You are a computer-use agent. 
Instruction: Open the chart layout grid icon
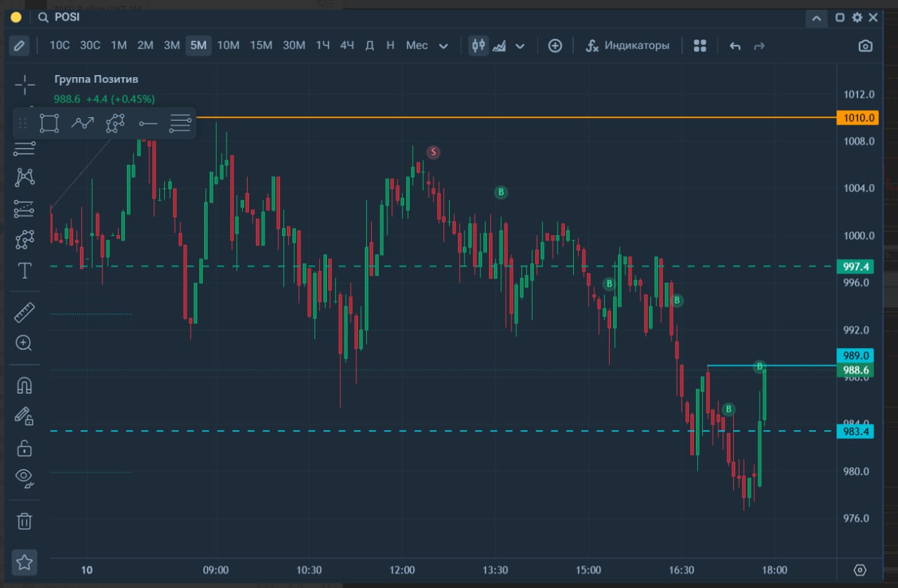pos(699,46)
